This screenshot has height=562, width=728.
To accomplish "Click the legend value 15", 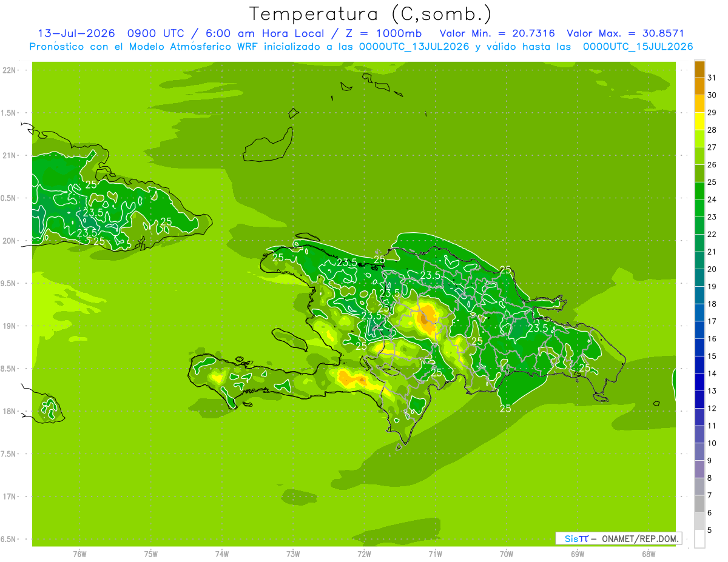I will (x=712, y=356).
